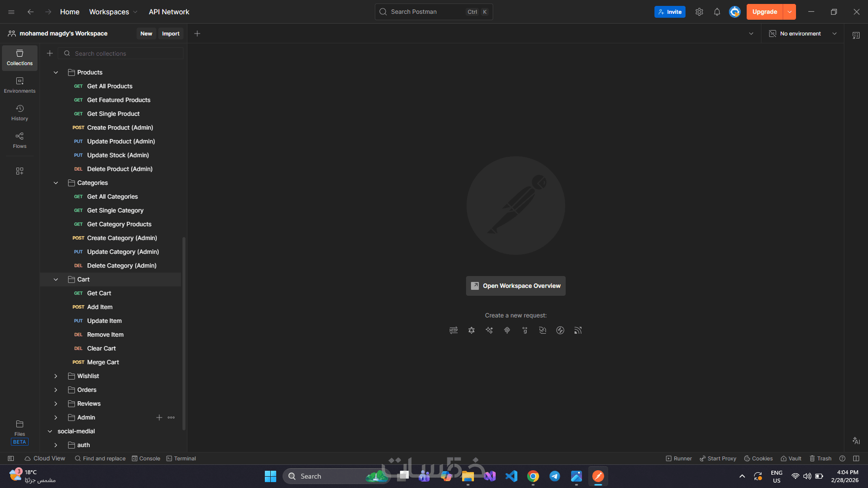Open the variables pane icon on right sidebar
This screenshot has width=868, height=488.
click(856, 35)
